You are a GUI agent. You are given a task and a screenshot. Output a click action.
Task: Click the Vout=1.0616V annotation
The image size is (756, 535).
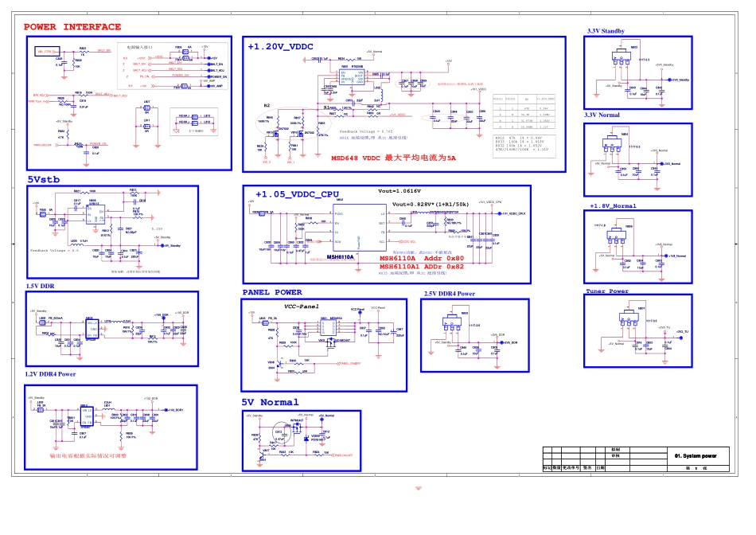pos(403,192)
